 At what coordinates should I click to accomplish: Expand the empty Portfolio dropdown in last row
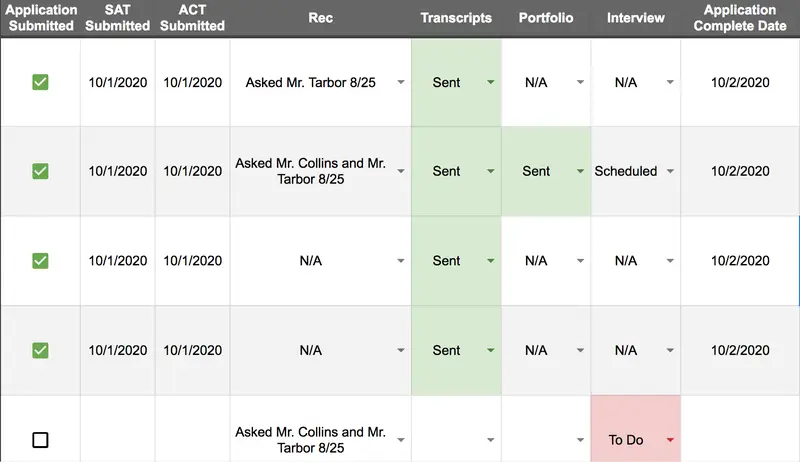click(x=581, y=440)
